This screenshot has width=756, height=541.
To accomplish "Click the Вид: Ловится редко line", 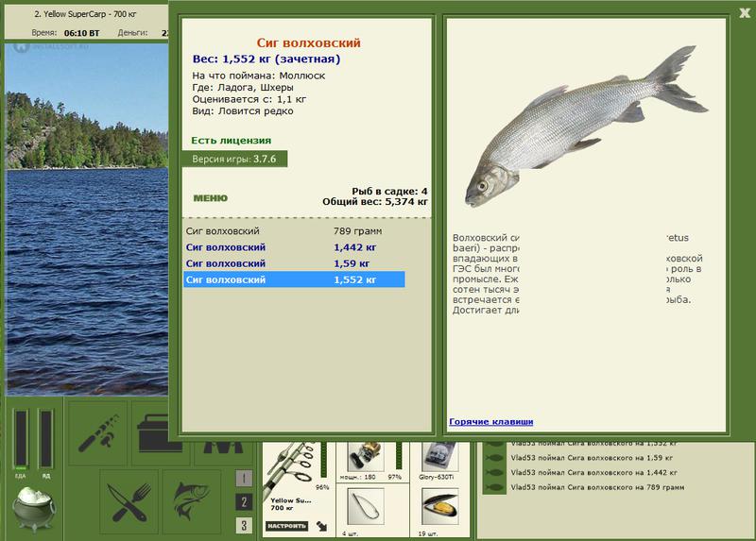I will (243, 110).
